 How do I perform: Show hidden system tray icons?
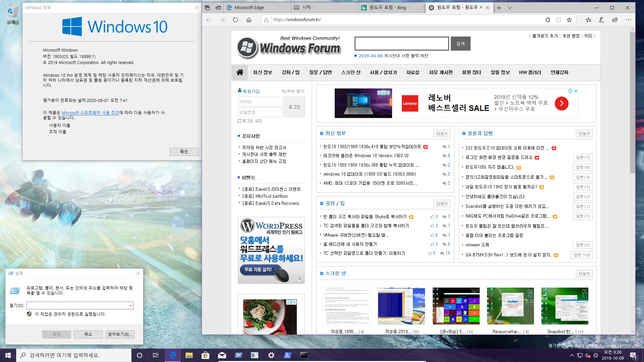[x=572, y=355]
